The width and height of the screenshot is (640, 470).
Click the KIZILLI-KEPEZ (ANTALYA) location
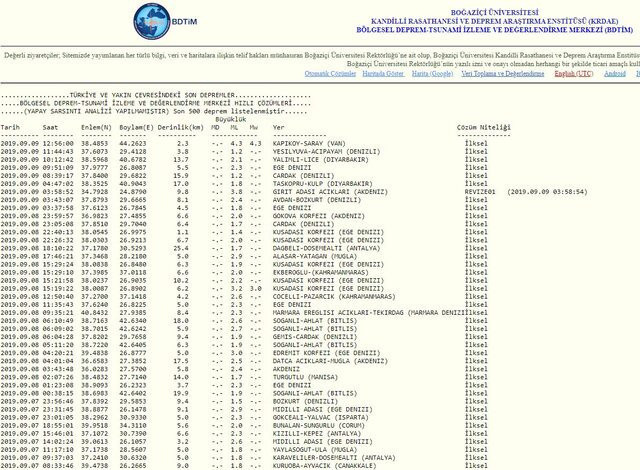[317, 434]
